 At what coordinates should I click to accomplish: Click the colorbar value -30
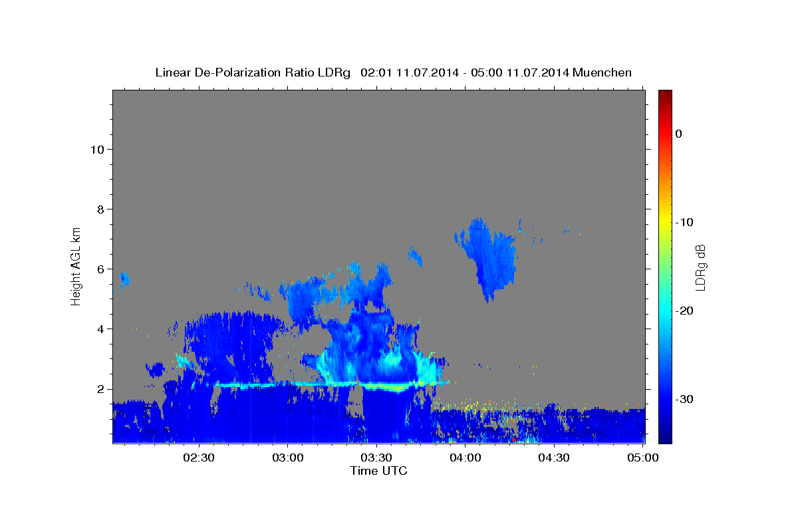coord(684,399)
